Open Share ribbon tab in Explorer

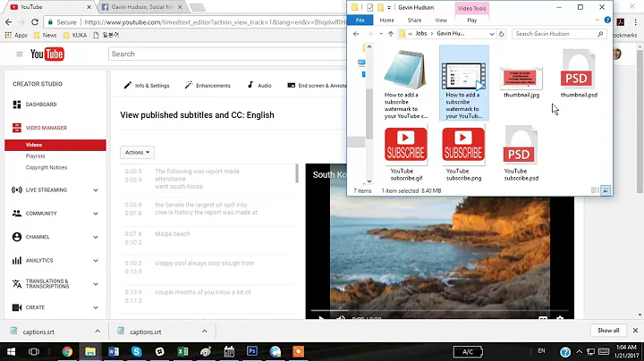click(x=414, y=20)
